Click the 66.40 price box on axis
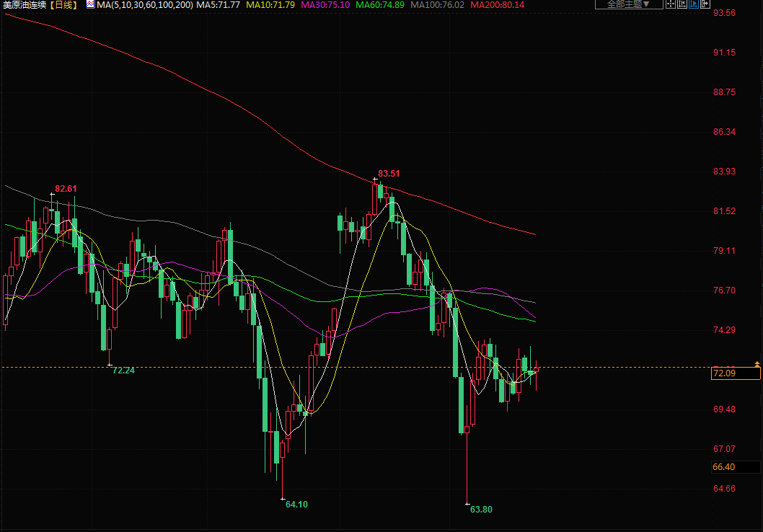 [723, 467]
